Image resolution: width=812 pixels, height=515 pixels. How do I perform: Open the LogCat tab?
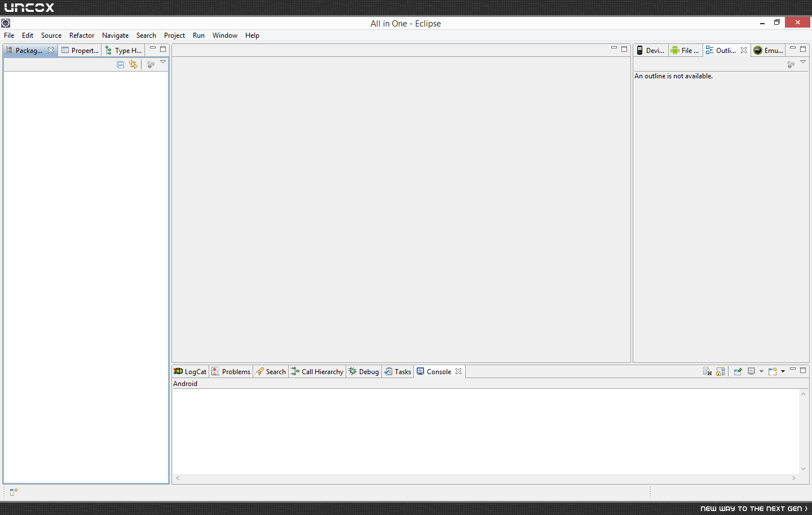191,371
